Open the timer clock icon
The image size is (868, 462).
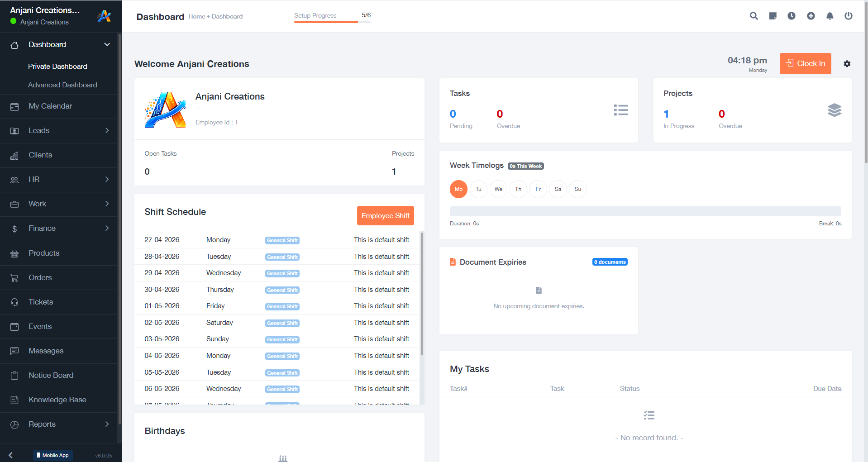(x=792, y=16)
